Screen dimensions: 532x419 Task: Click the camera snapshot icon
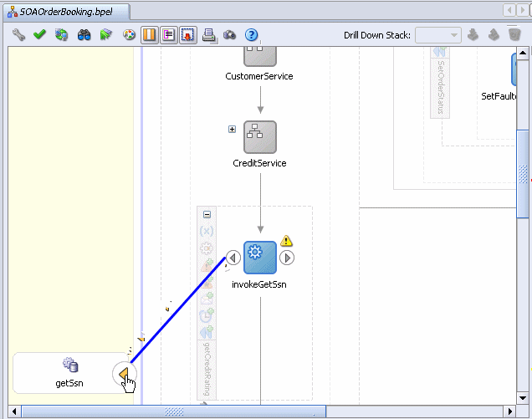(230, 34)
